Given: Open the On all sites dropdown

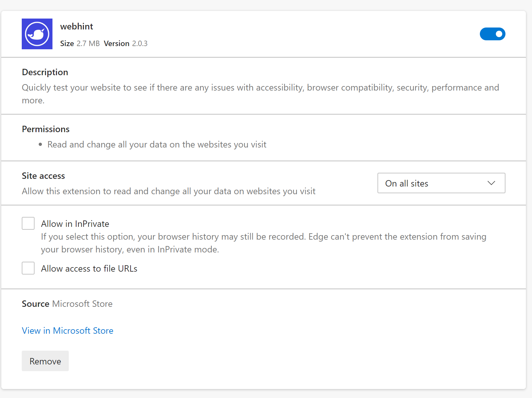Looking at the screenshot, I should [441, 183].
